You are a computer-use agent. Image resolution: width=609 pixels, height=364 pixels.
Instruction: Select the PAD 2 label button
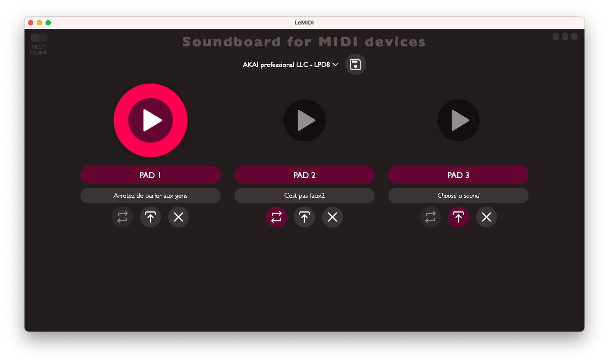tap(304, 175)
